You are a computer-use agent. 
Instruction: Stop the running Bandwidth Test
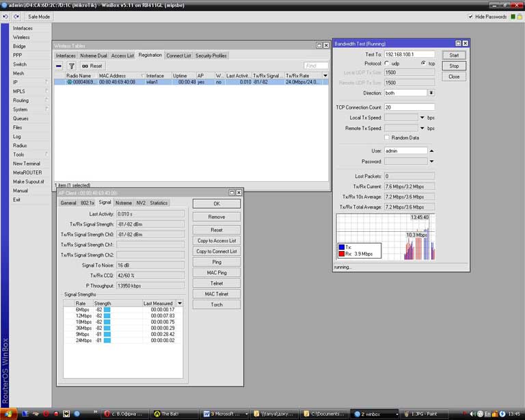coord(454,66)
